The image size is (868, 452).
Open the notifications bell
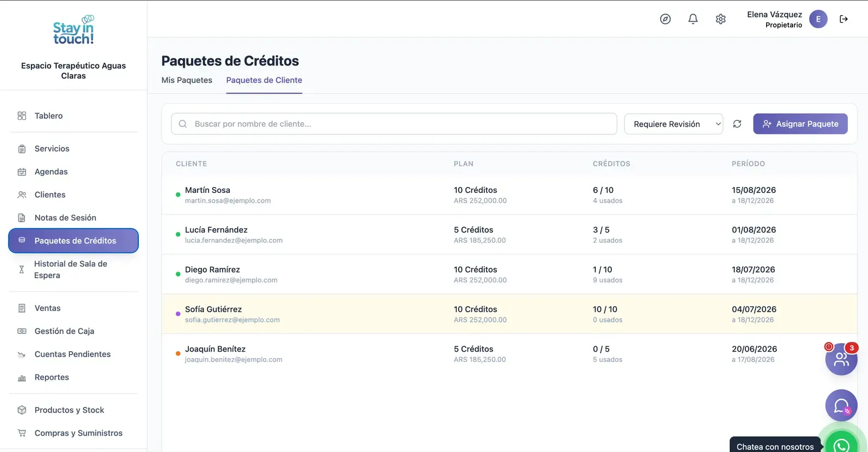[693, 19]
